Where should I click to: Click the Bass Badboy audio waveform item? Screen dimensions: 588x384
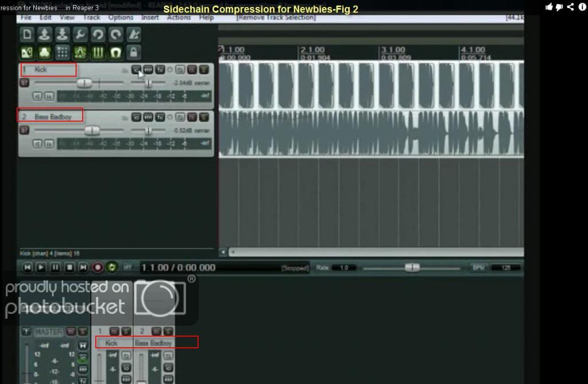pyautogui.click(x=372, y=133)
